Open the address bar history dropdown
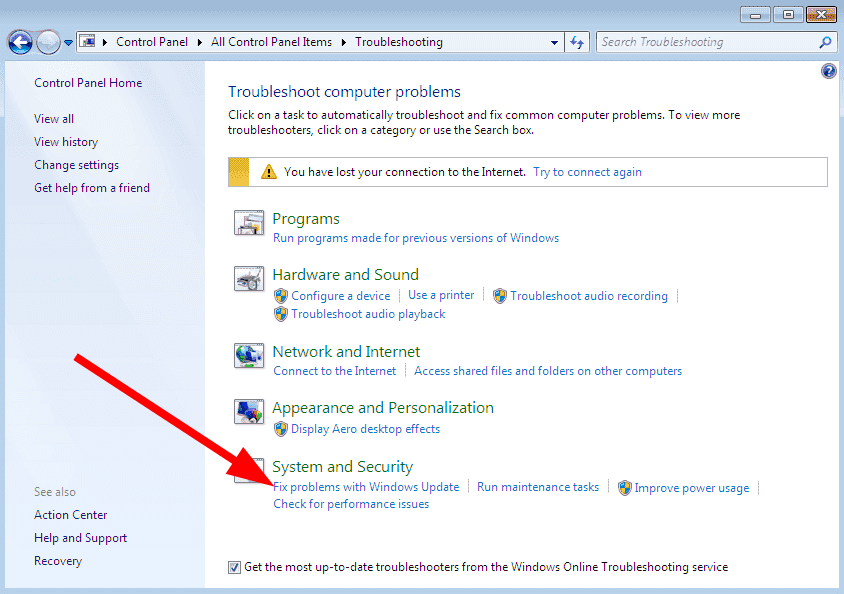844x594 pixels. pyautogui.click(x=554, y=43)
